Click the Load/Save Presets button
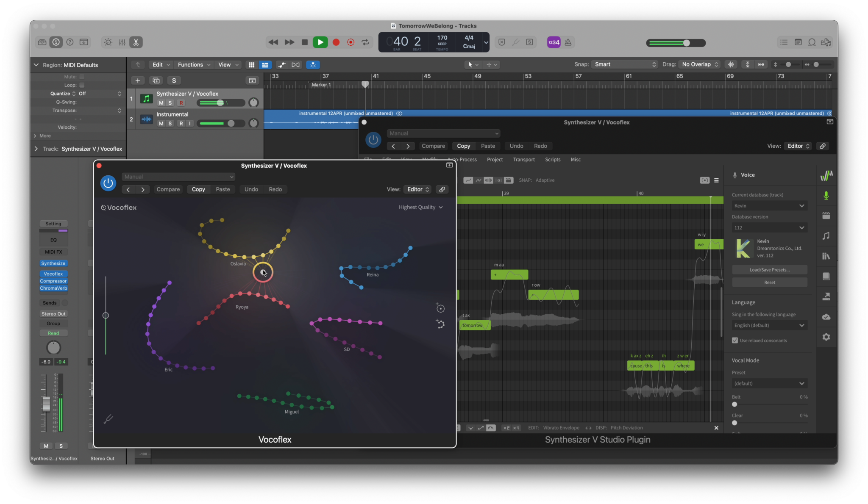Viewport: 868px width, 504px height. [x=769, y=269]
